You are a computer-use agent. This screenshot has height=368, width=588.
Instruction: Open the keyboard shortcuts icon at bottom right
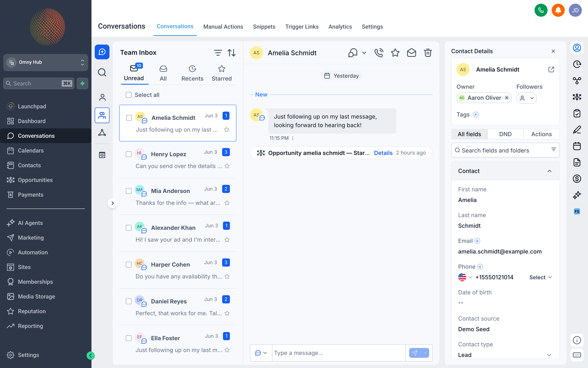(577, 355)
